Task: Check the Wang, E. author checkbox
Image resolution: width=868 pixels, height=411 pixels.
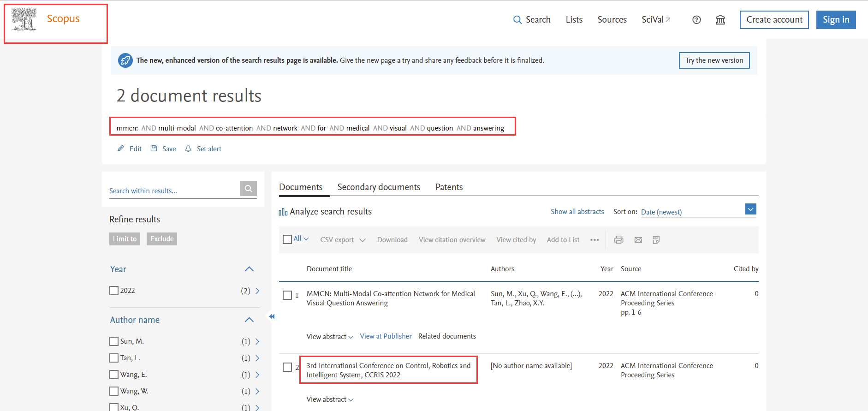Action: tap(114, 375)
